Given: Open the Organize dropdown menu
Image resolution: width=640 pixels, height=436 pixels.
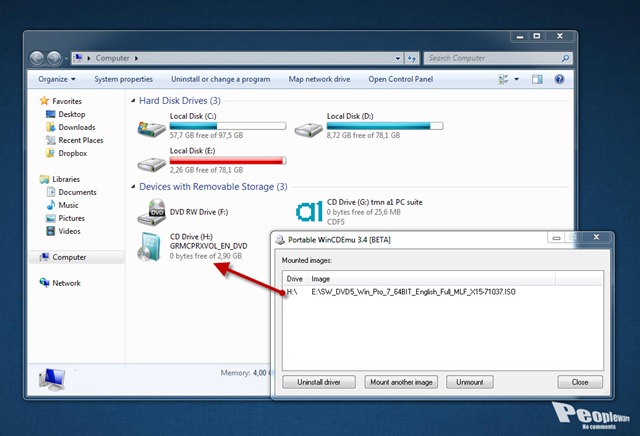Looking at the screenshot, I should click(x=57, y=79).
